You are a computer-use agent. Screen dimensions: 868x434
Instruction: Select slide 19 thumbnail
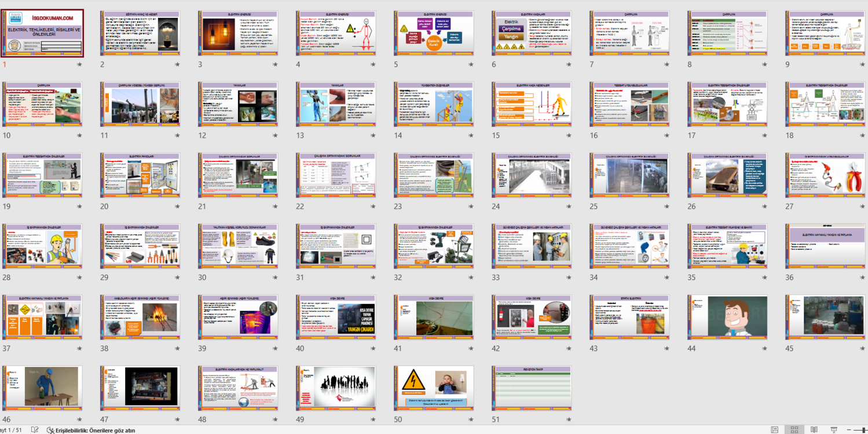click(43, 175)
